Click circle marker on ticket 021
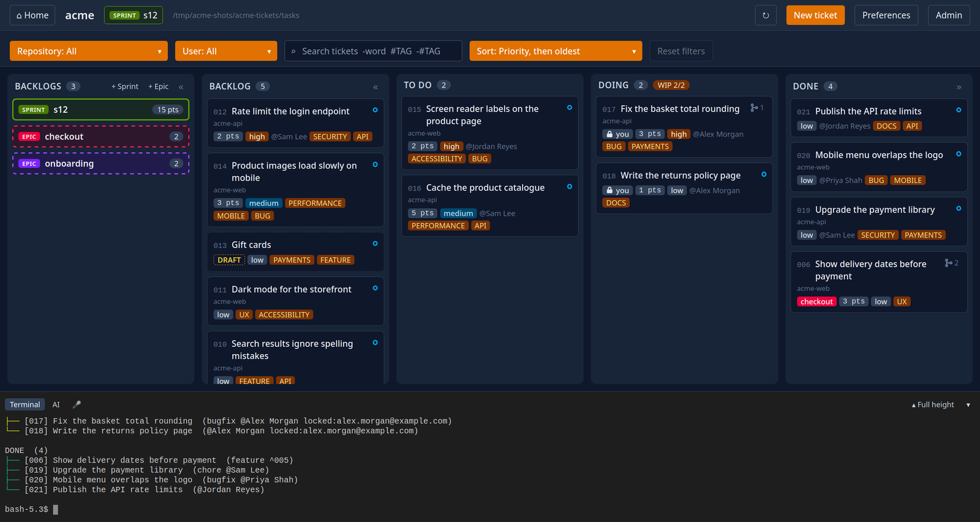This screenshot has height=522, width=980. (x=959, y=110)
